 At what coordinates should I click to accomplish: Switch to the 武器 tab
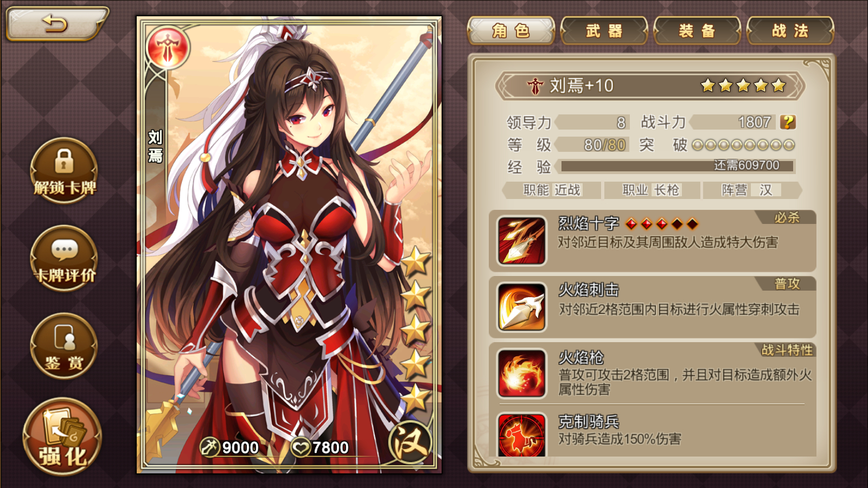coord(604,30)
